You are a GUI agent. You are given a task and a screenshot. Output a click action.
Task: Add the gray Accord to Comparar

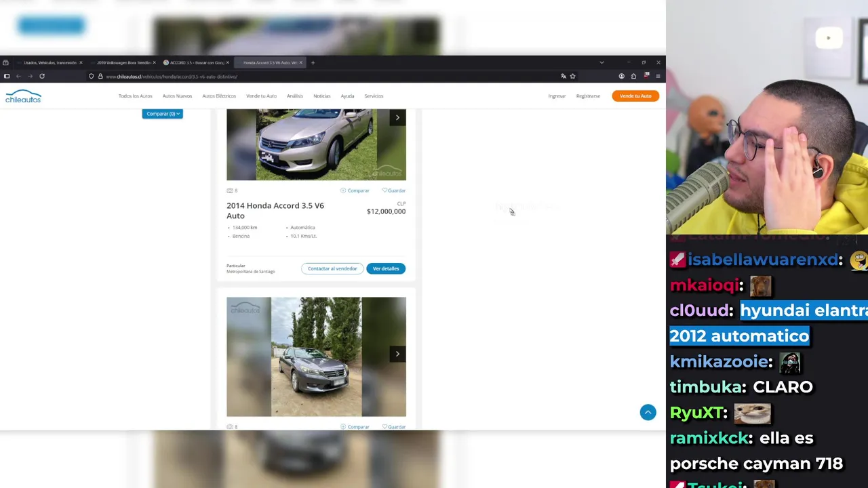(355, 427)
